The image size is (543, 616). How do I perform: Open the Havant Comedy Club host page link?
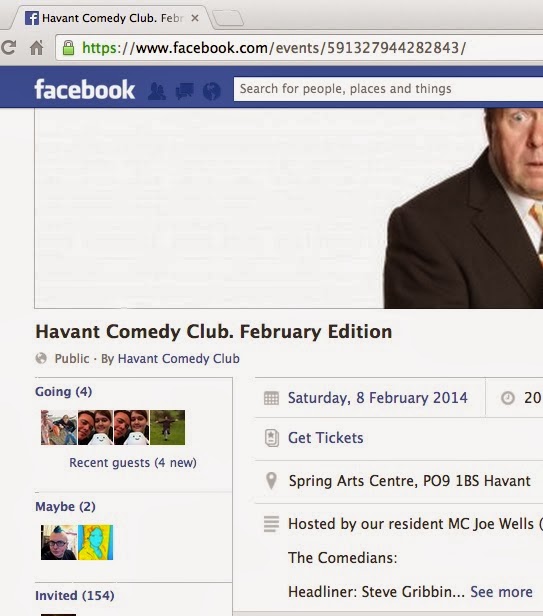[179, 358]
